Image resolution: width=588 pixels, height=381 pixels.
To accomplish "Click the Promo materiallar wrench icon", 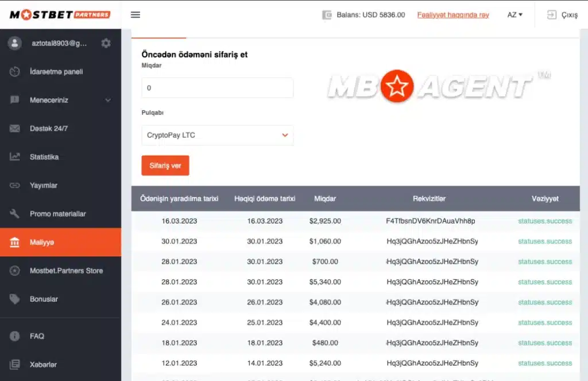I will point(14,214).
